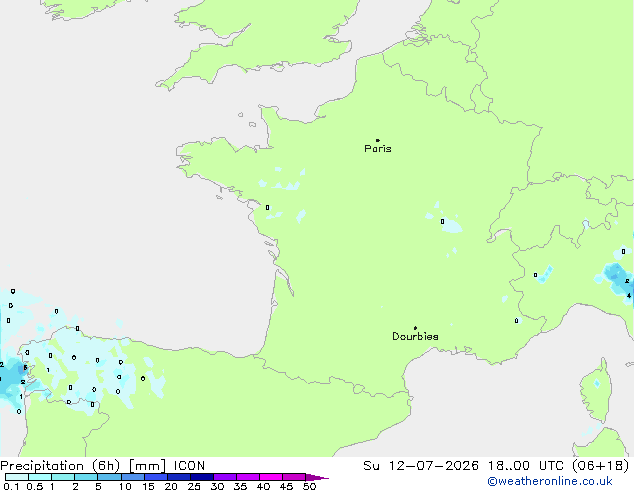Click the Precipitation (6h) [mm] ICON title

103,466
